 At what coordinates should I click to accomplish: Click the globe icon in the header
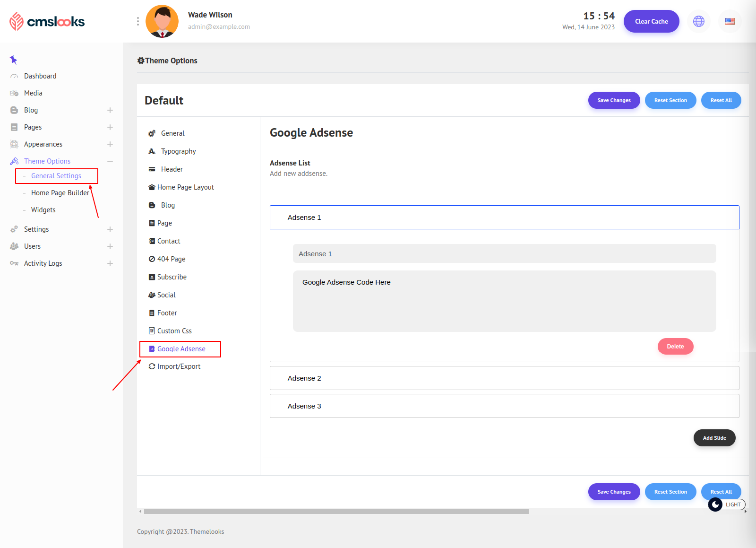(698, 21)
